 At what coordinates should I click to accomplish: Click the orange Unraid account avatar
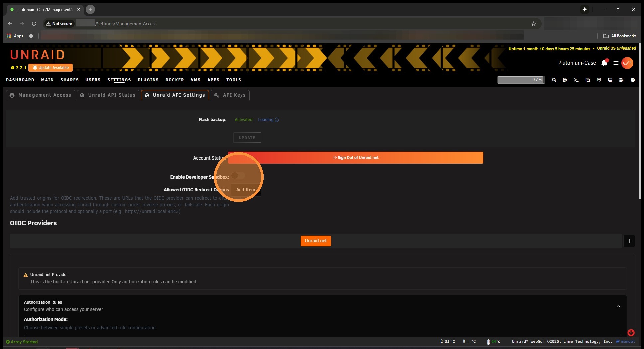click(x=627, y=63)
